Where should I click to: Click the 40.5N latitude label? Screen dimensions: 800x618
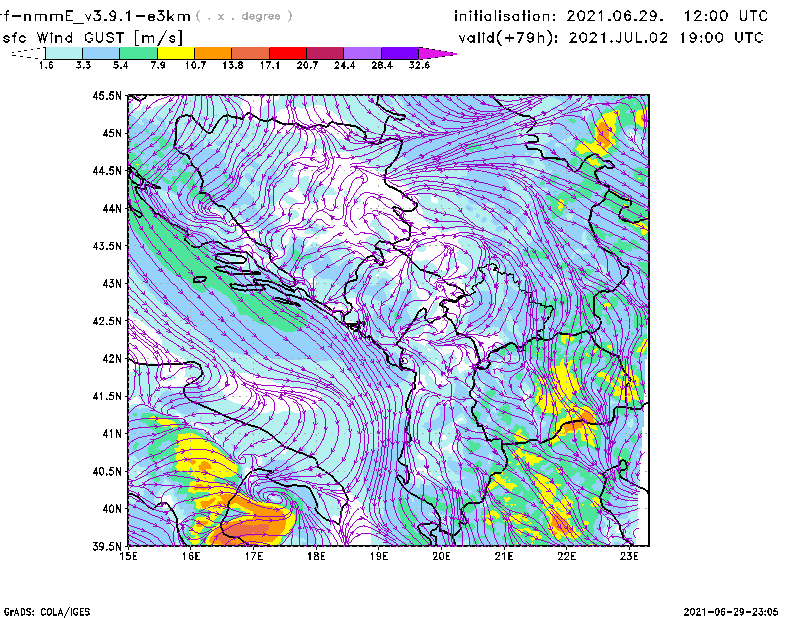tap(107, 471)
